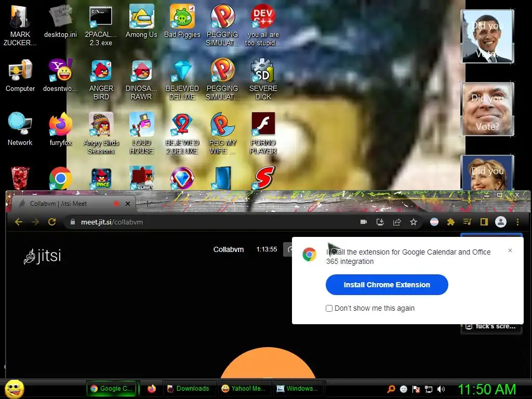
Task: Click the pink-blue striped extension icon
Action: click(434, 222)
